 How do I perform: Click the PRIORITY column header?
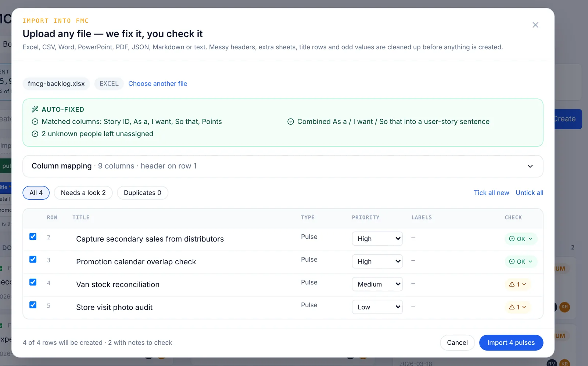pyautogui.click(x=366, y=217)
